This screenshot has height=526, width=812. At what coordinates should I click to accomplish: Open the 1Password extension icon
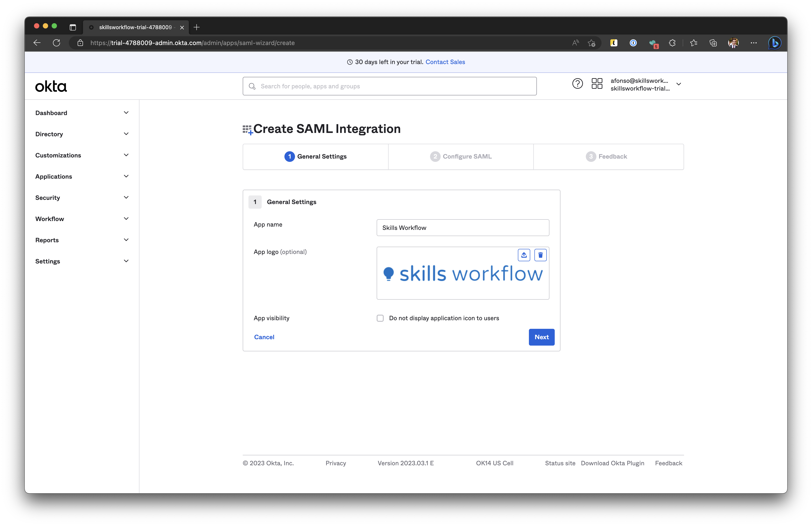click(633, 43)
